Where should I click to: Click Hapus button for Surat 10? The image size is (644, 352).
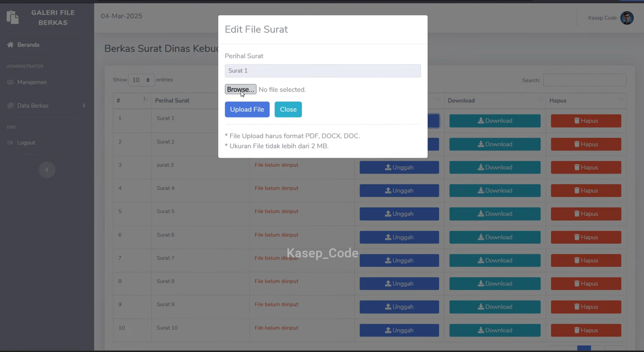click(586, 330)
